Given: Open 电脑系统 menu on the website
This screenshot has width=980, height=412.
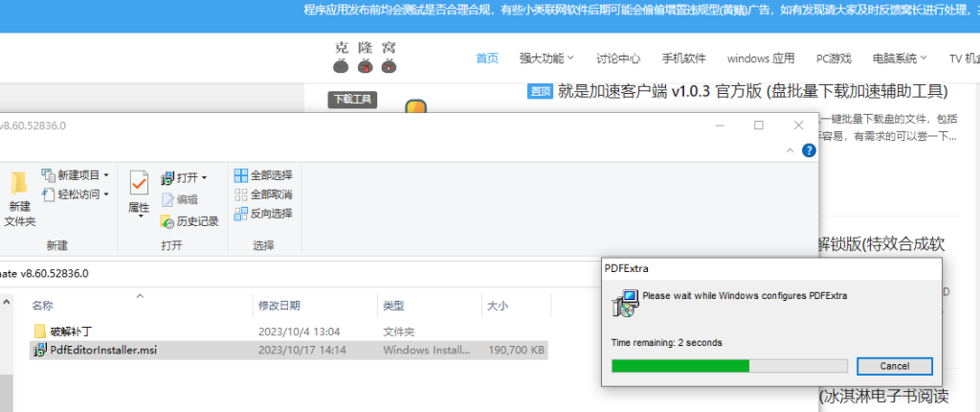Looking at the screenshot, I should coord(900,58).
